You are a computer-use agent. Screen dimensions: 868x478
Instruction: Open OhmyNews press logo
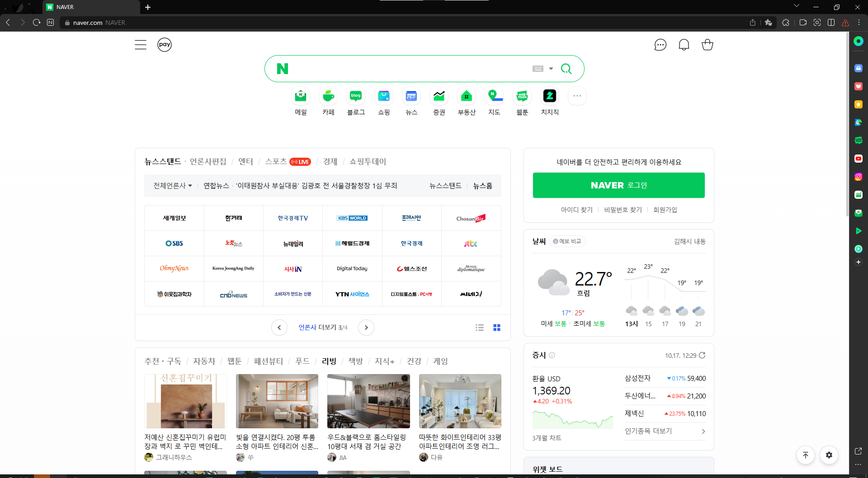click(x=174, y=269)
